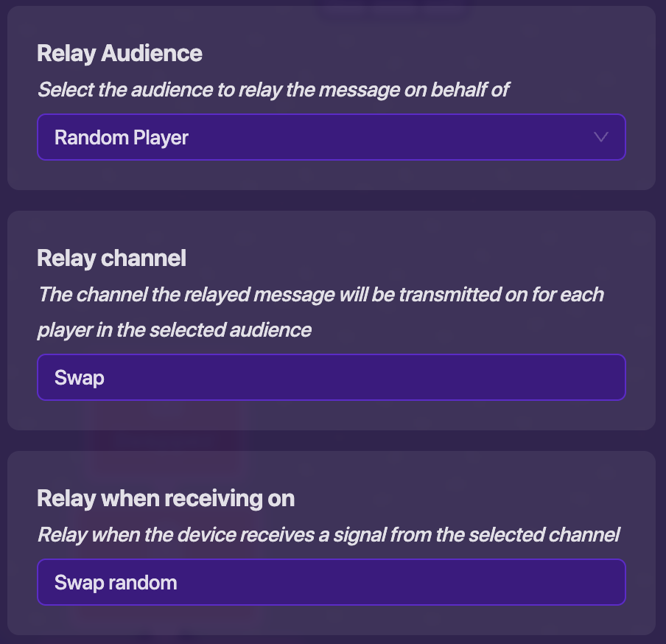This screenshot has width=666, height=644.
Task: Focus the 'Relay when receiving on' input field
Action: [331, 582]
